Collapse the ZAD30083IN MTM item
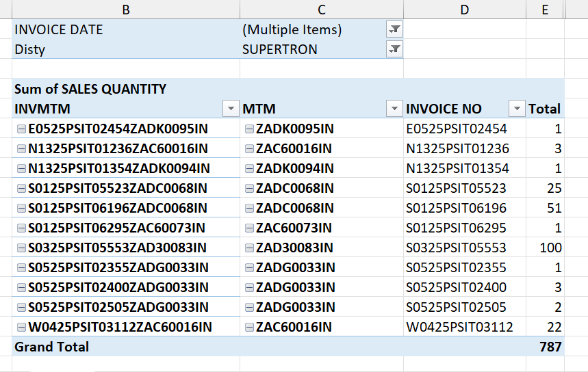Image resolution: width=588 pixels, height=372 pixels. [x=249, y=248]
